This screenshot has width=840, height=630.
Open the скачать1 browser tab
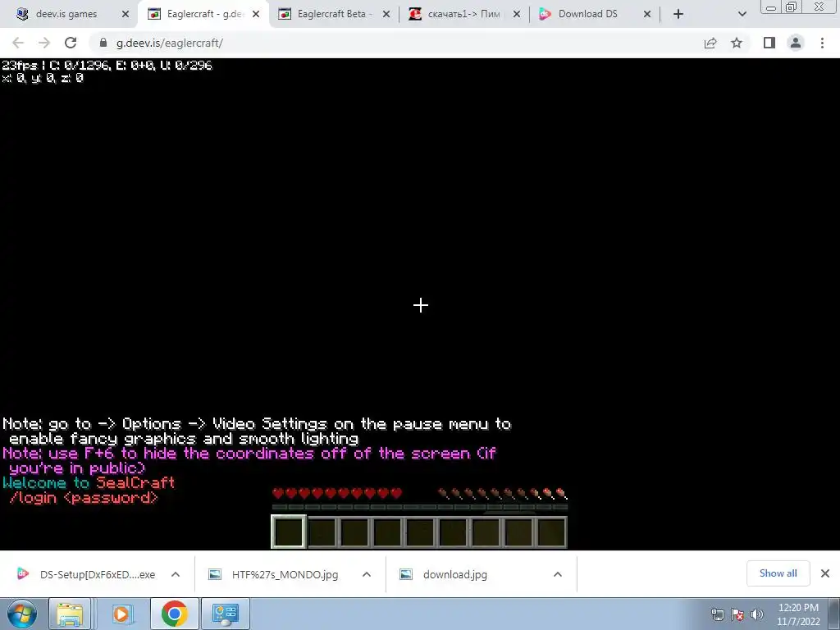[x=463, y=15]
